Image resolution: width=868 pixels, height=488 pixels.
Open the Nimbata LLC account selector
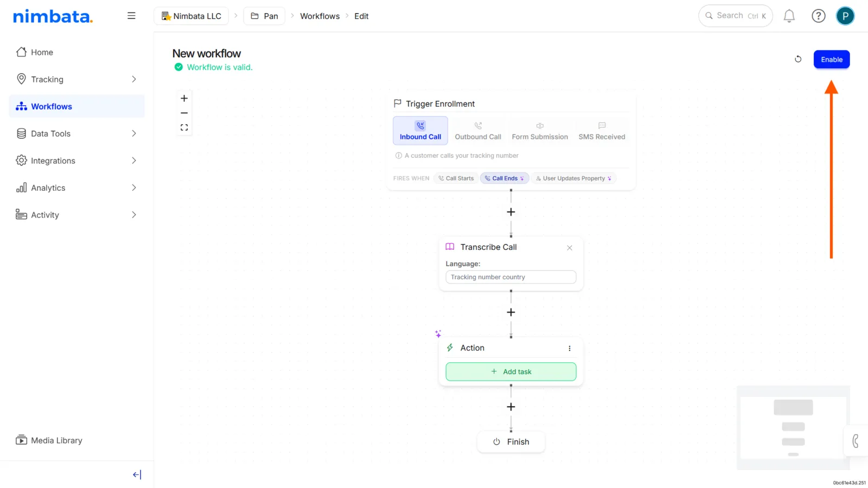point(192,16)
